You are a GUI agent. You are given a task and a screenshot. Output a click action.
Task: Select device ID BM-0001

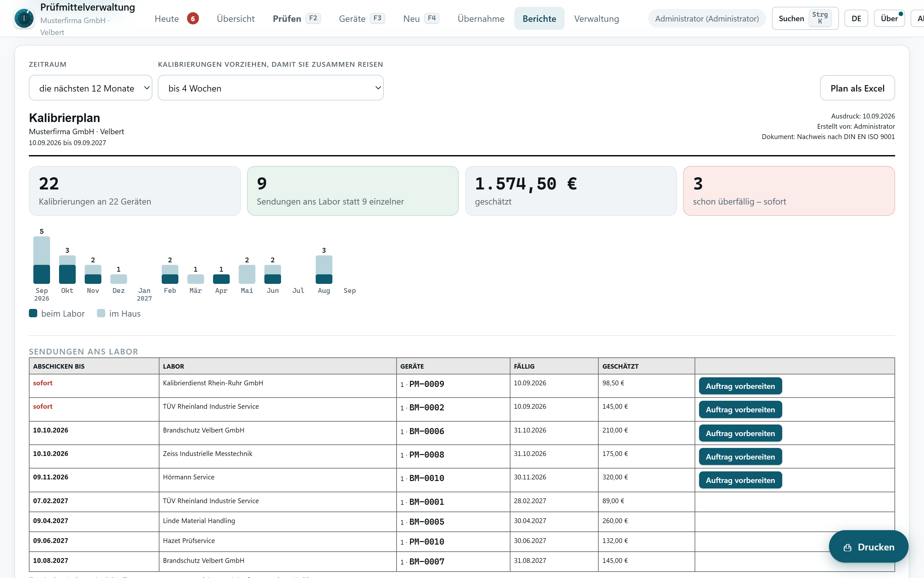click(426, 502)
